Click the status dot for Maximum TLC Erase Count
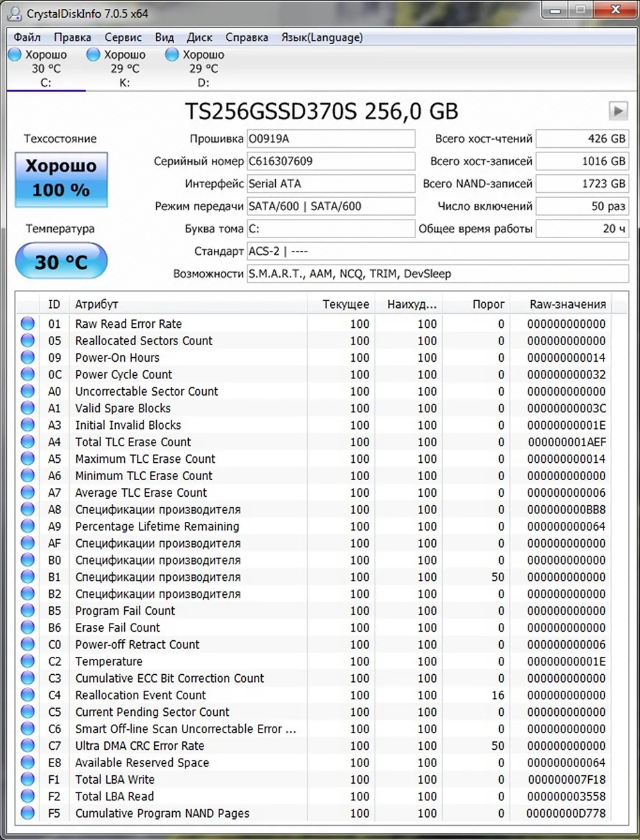This screenshot has width=640, height=840. (x=28, y=458)
